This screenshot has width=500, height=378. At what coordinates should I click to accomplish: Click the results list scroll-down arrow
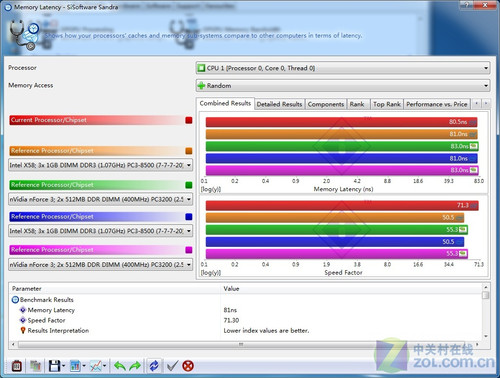[486, 336]
